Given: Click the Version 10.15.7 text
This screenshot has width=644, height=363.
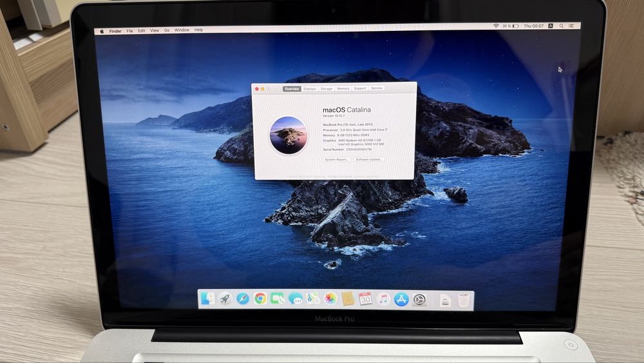Looking at the screenshot, I should click(334, 116).
